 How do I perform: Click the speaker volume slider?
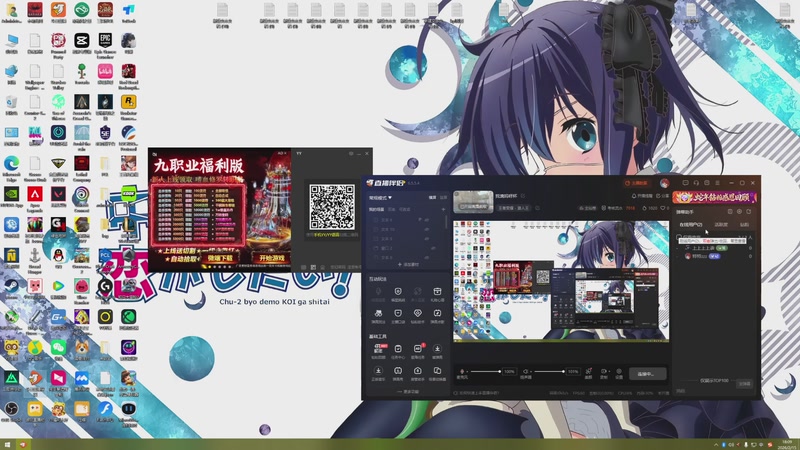coord(549,371)
